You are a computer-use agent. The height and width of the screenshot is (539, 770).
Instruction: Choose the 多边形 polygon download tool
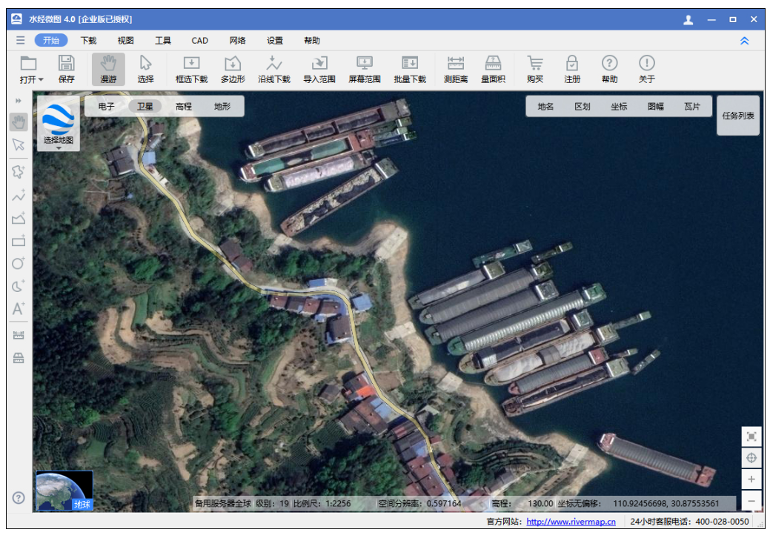pyautogui.click(x=232, y=68)
